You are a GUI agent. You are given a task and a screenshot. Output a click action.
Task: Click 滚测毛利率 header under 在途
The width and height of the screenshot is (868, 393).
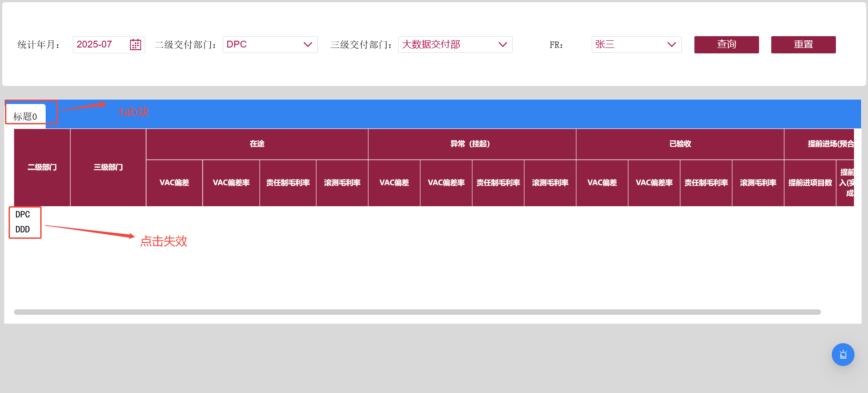click(x=342, y=183)
